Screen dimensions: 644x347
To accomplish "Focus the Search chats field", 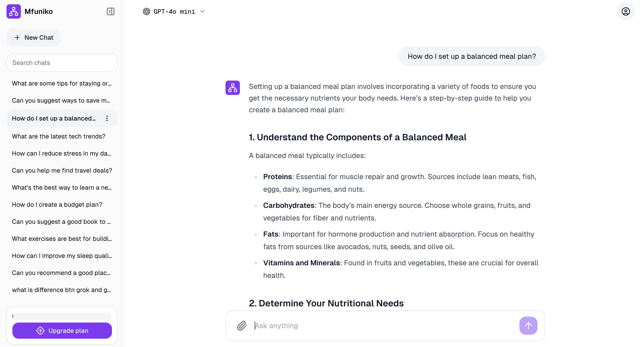I will point(62,63).
